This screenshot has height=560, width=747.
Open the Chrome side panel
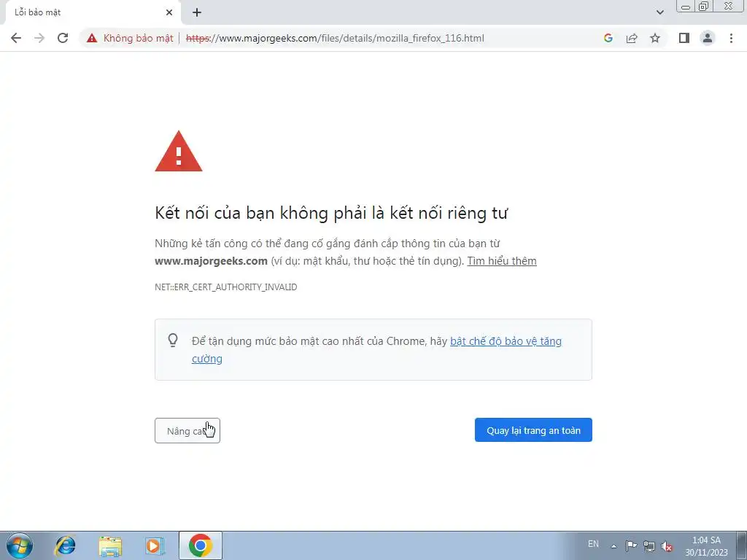click(684, 38)
